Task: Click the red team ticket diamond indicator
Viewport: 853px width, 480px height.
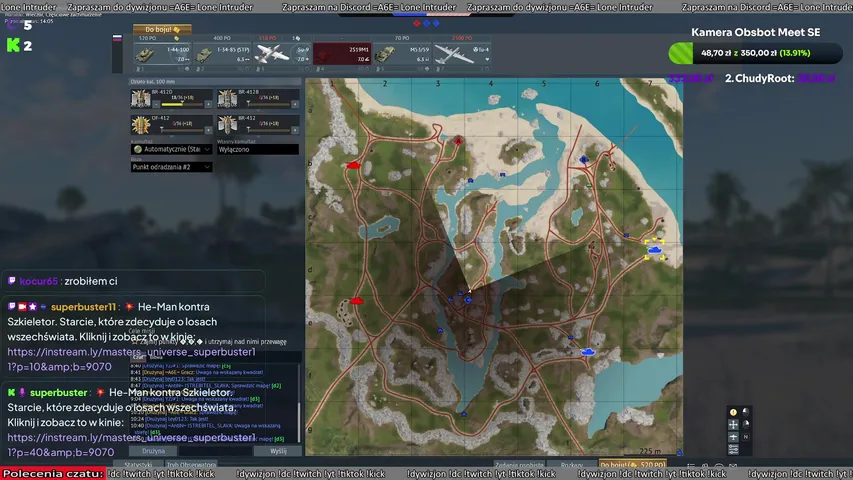Action: pyautogui.click(x=417, y=23)
